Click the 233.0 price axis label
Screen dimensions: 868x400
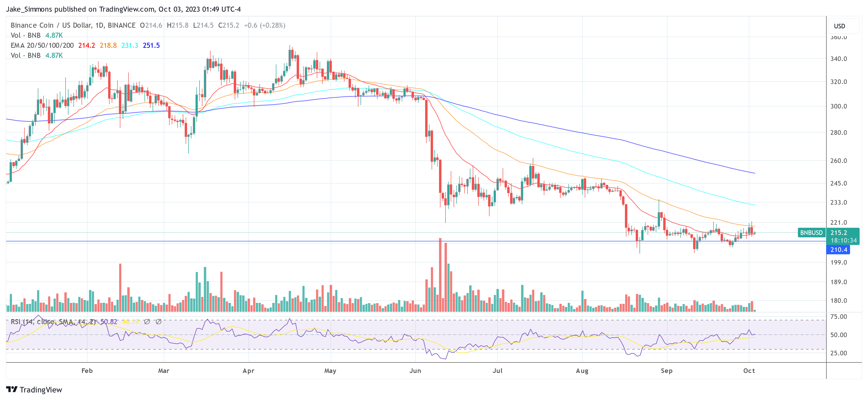(839, 202)
